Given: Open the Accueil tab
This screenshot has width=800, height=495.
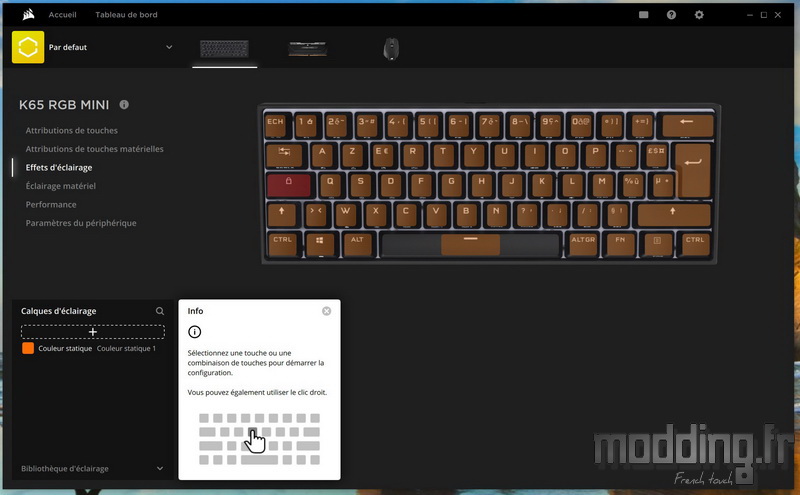Looking at the screenshot, I should tap(62, 15).
